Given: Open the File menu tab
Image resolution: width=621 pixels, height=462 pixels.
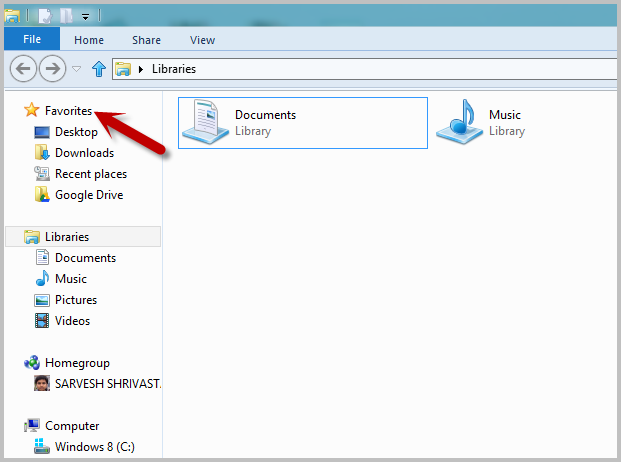Looking at the screenshot, I should (32, 39).
